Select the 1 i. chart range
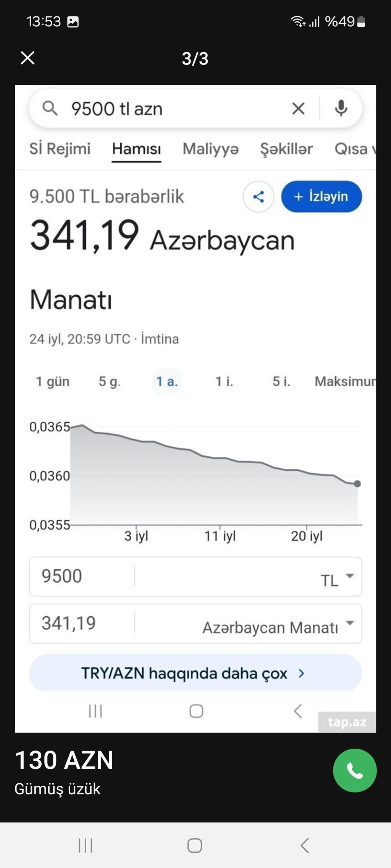Screen dimensions: 391x868 click(x=224, y=381)
